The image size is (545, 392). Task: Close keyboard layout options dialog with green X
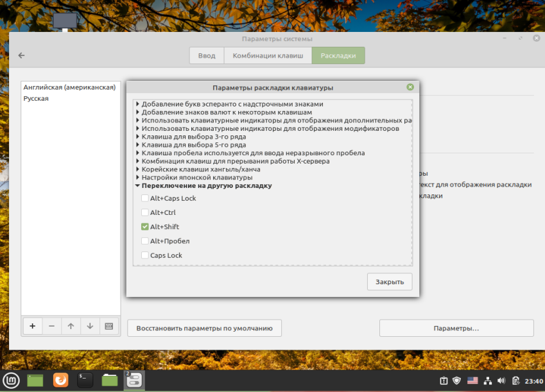410,87
